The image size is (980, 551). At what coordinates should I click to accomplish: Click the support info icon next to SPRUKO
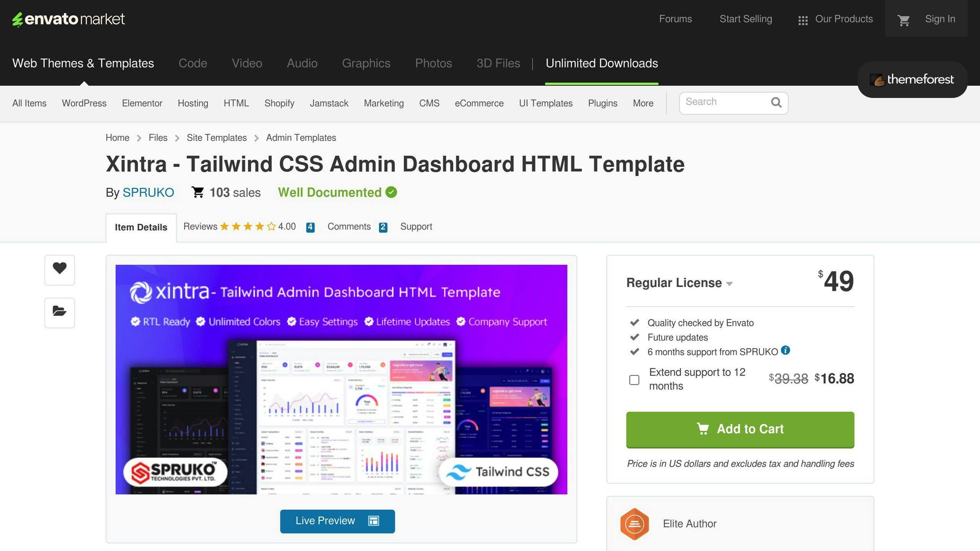click(x=785, y=350)
